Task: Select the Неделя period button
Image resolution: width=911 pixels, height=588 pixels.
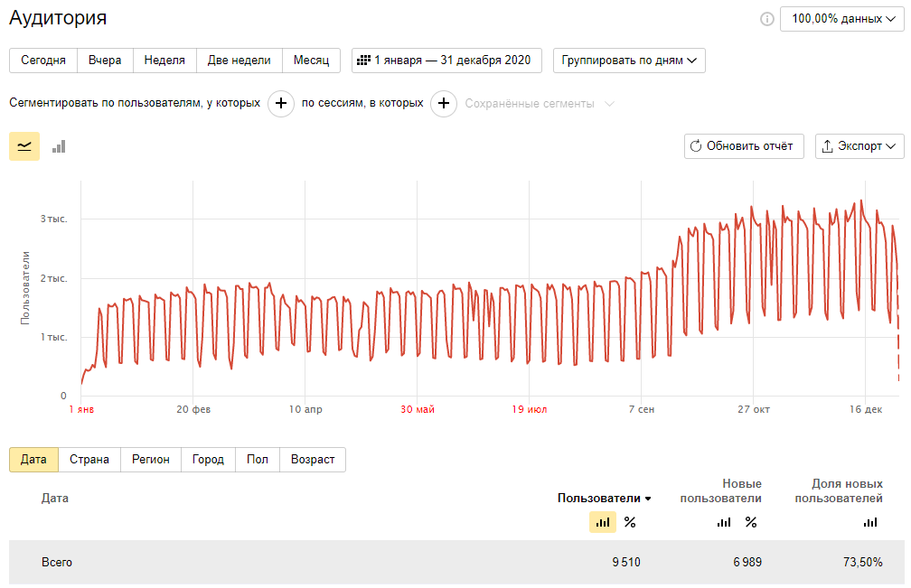Action: click(164, 61)
